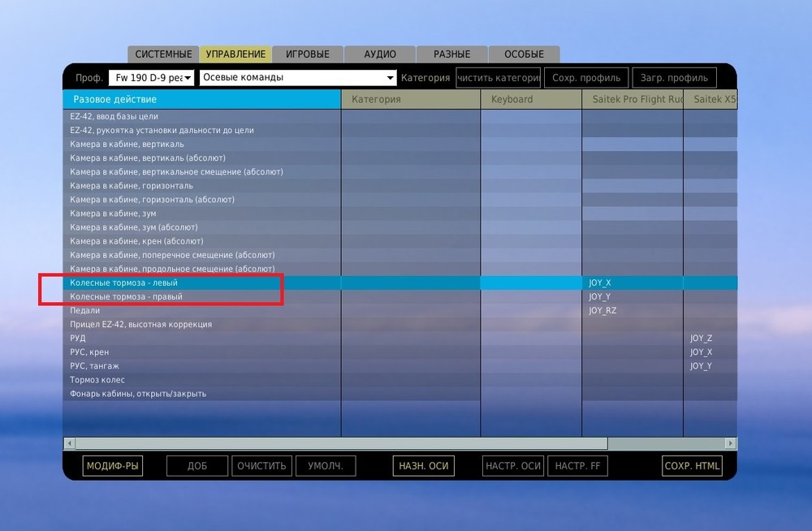Viewport: 812px width, 531px height.
Task: Click the scrollbar left arrow
Action: coord(69,443)
